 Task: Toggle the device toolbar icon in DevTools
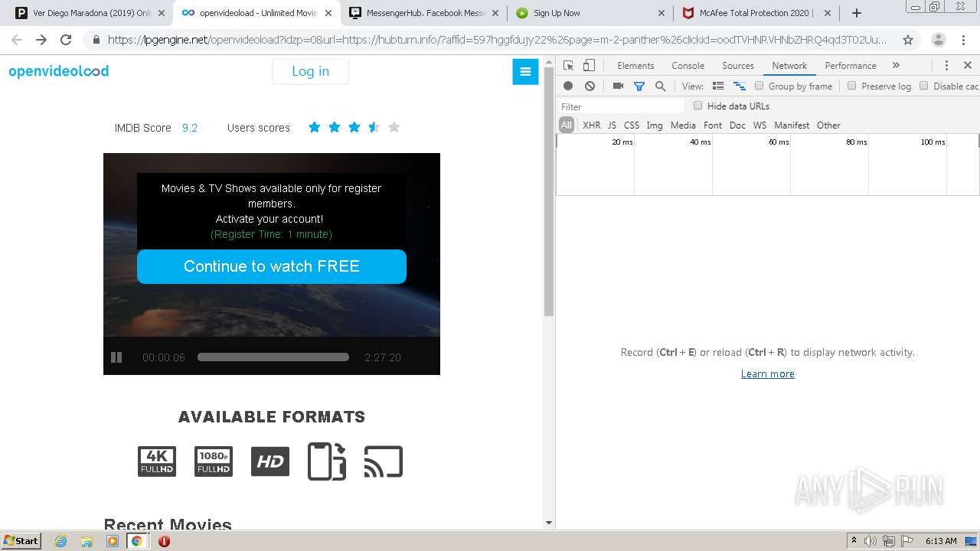[589, 66]
